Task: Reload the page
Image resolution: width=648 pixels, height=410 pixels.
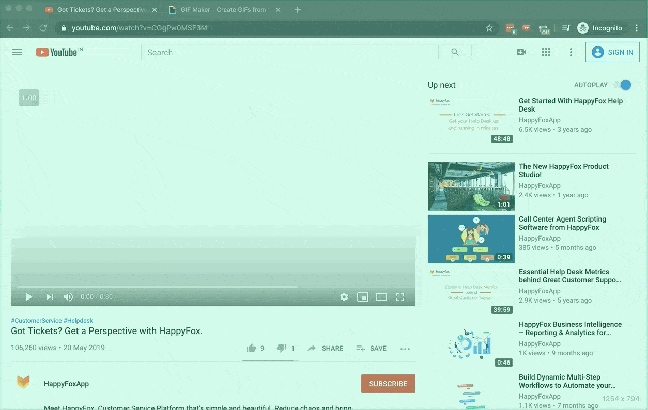Action: coord(43,28)
